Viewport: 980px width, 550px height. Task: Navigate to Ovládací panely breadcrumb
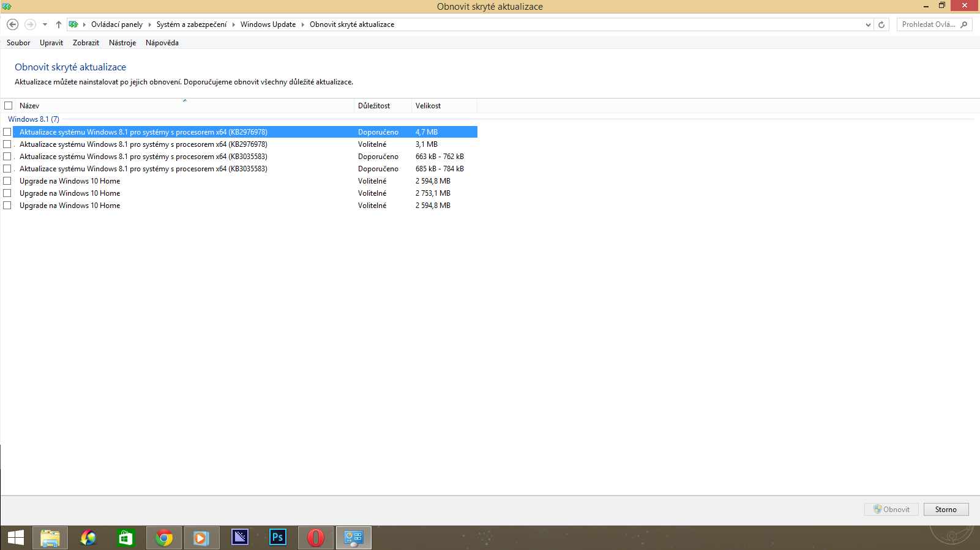coord(117,24)
